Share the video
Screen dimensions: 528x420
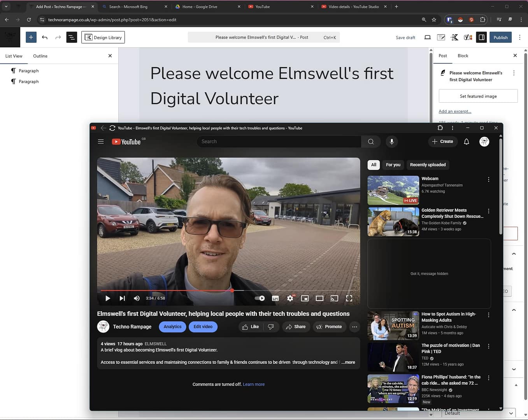pyautogui.click(x=296, y=327)
